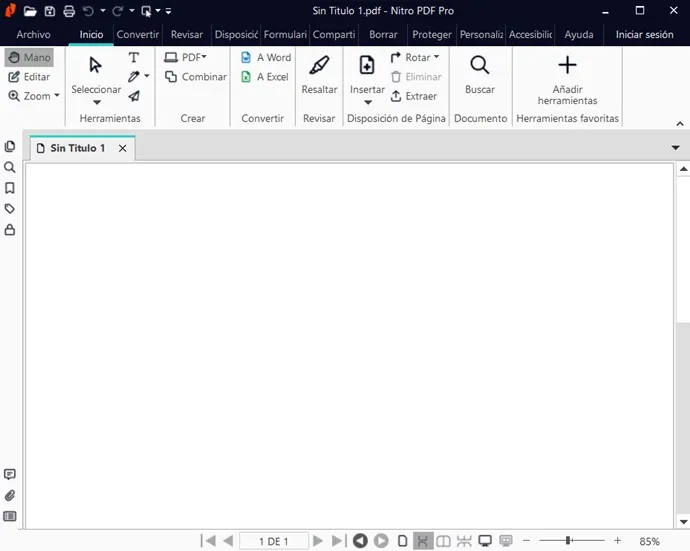This screenshot has height=551, width=690.
Task: Select the Type Text tool icon
Action: [134, 57]
